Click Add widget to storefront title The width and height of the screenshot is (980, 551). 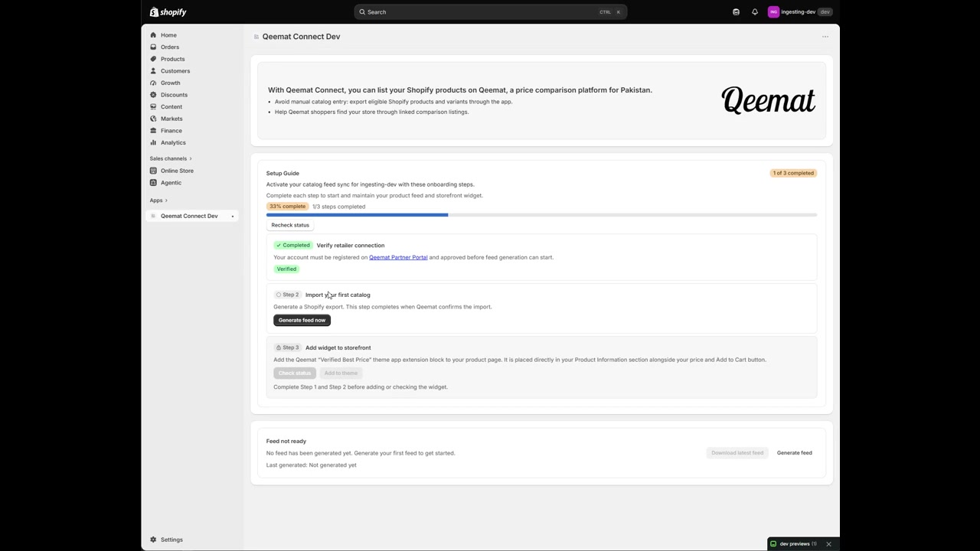click(338, 347)
